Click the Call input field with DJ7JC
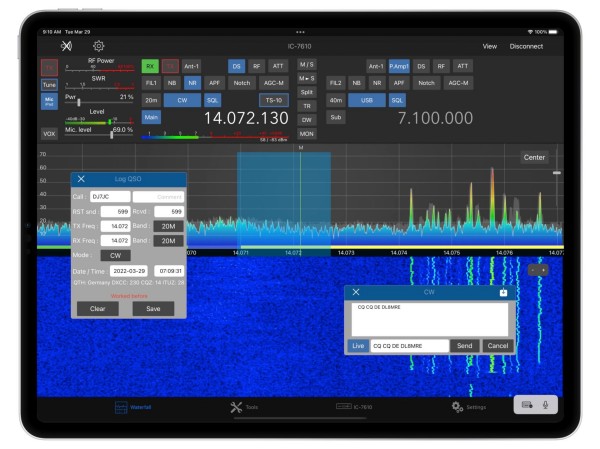 [110, 197]
